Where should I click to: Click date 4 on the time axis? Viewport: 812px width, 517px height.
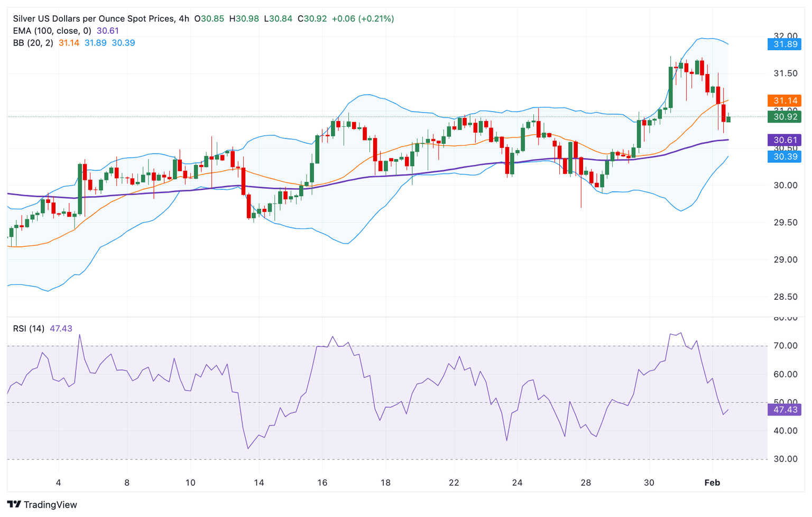pos(58,482)
